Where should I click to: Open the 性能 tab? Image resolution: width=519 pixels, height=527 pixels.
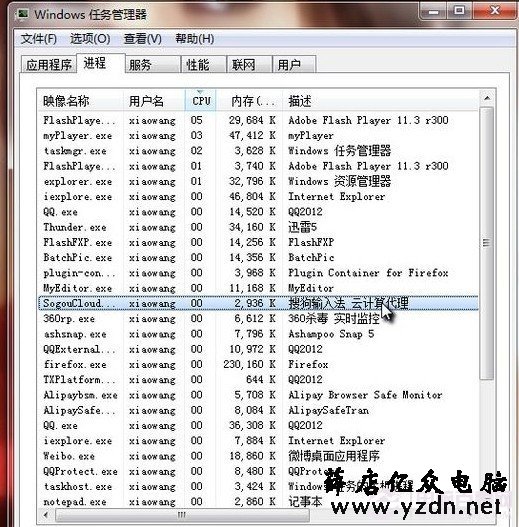click(x=204, y=65)
